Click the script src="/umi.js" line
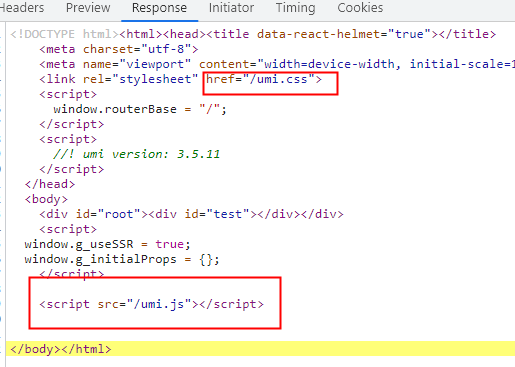The width and height of the screenshot is (515, 367). [151, 304]
